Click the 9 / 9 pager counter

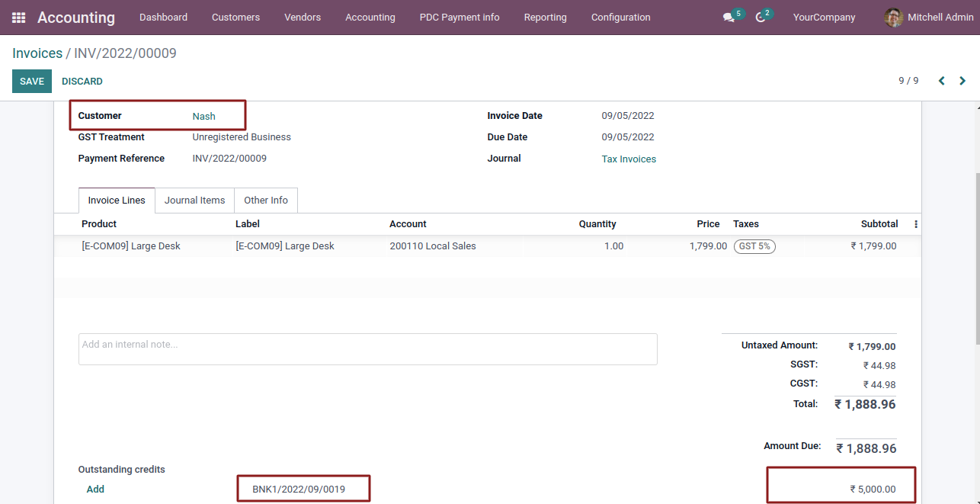[908, 81]
